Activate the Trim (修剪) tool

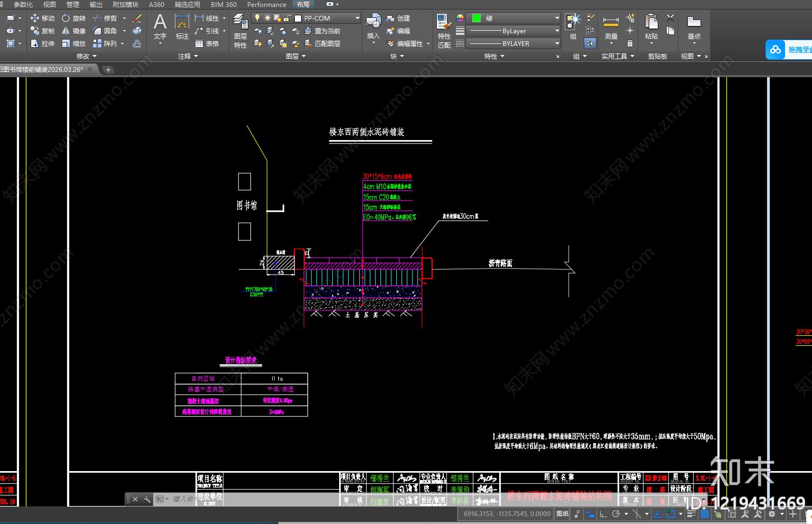click(105, 18)
